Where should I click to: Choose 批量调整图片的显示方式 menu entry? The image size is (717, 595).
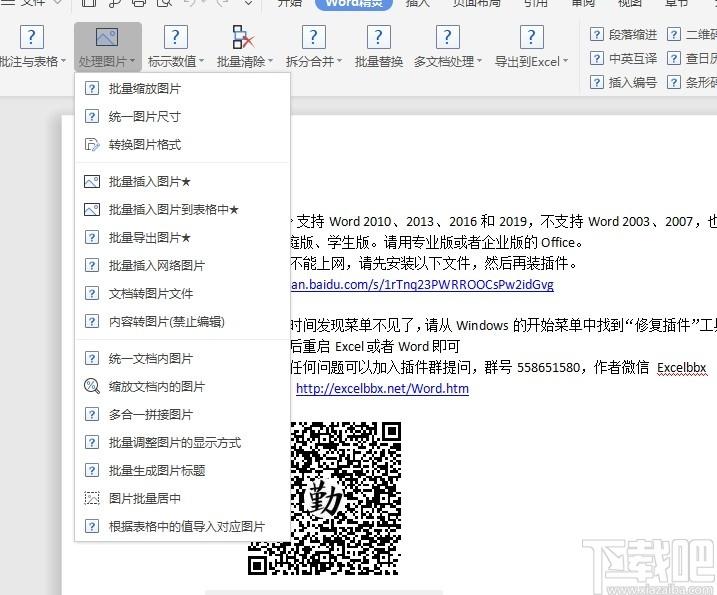(x=182, y=442)
